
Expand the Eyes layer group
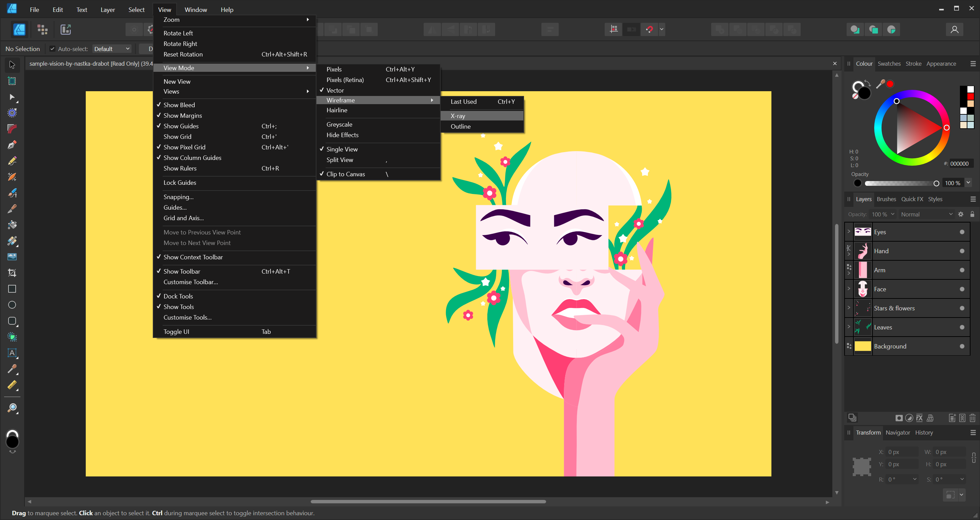tap(848, 231)
